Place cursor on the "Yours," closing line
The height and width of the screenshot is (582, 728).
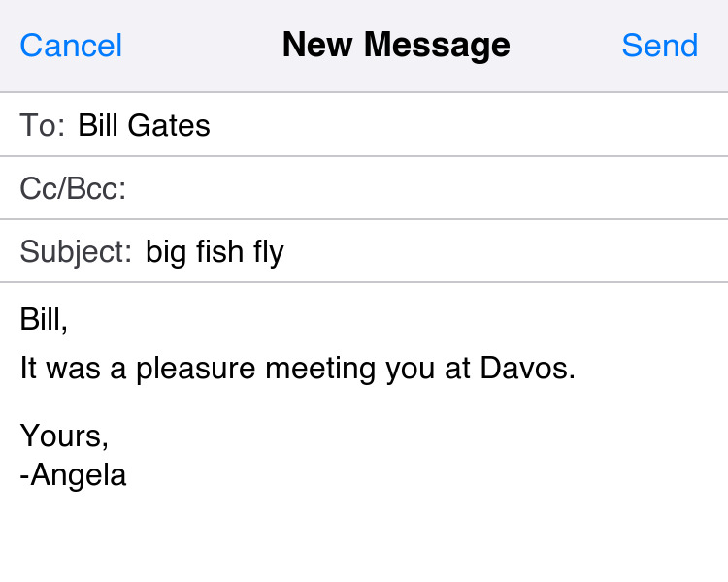pyautogui.click(x=64, y=436)
